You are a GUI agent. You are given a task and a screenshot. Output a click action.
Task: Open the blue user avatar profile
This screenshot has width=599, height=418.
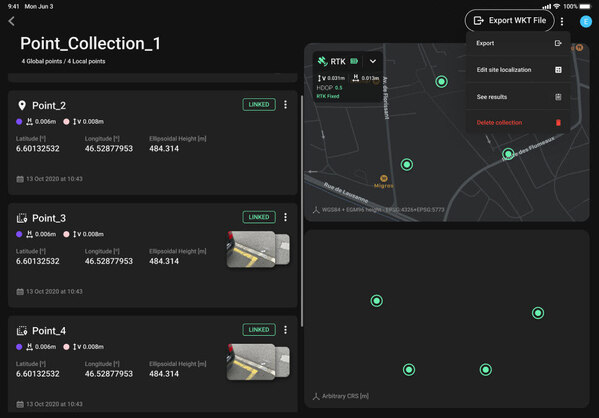tap(586, 21)
